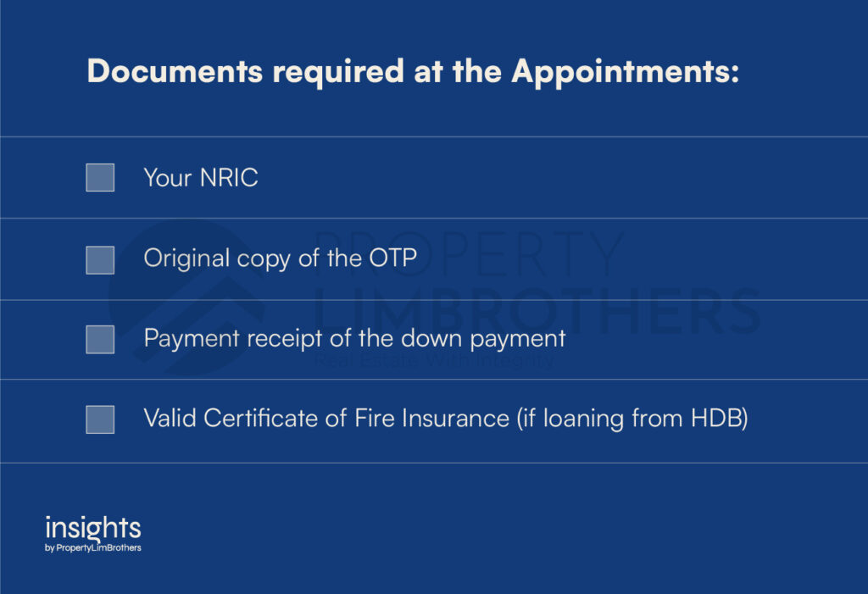Click the faint PROPERTY watermark text
This screenshot has width=868, height=594.
click(470, 255)
